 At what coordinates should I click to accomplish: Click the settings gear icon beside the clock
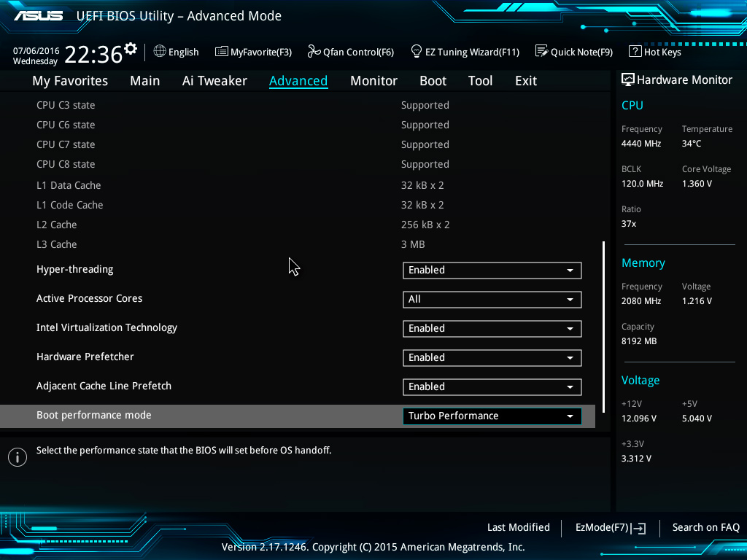point(131,49)
